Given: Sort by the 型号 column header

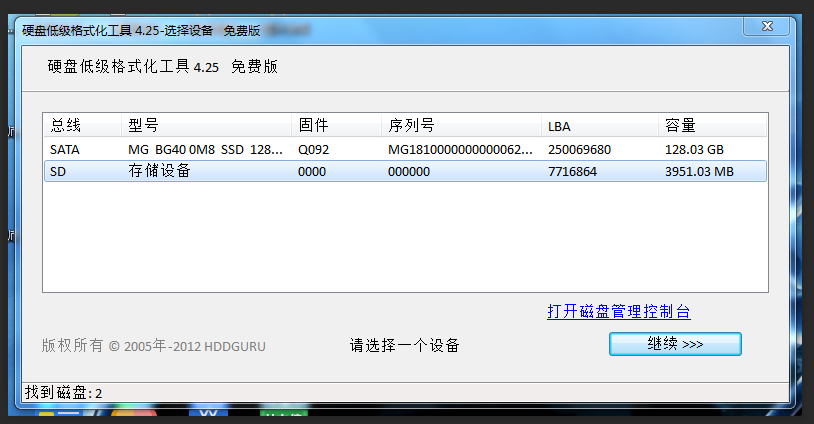Looking at the screenshot, I should click(207, 125).
